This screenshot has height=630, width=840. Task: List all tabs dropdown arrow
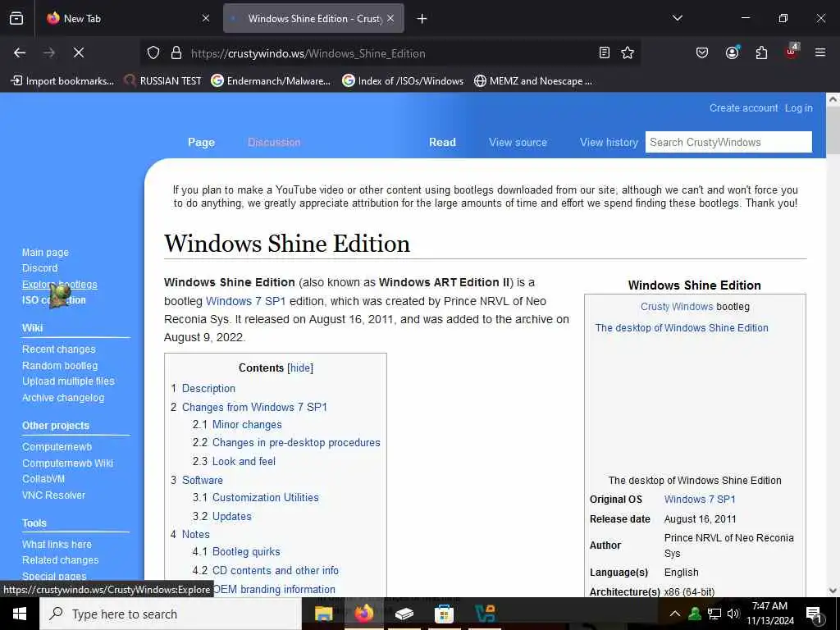[677, 18]
